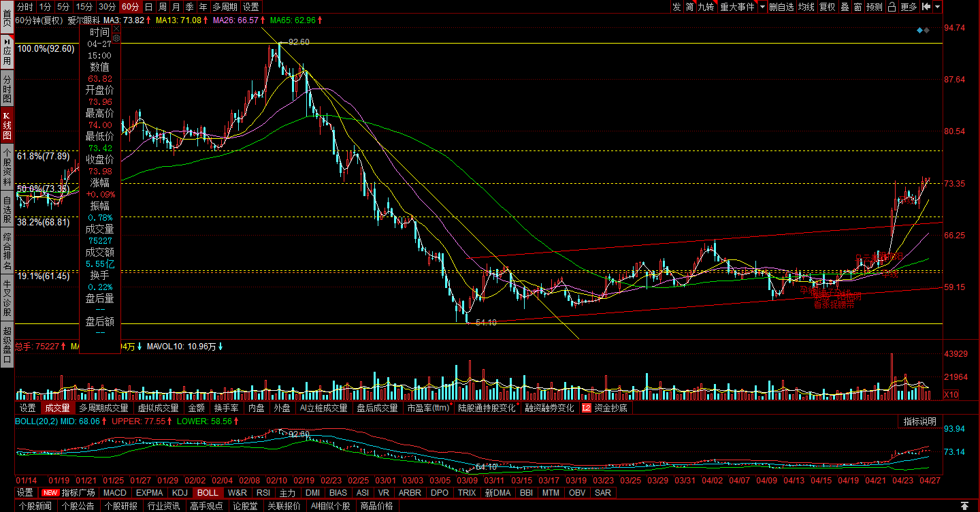This screenshot has height=512, width=980.
Task: Toggle 复权 price adjustment
Action: pyautogui.click(x=827, y=7)
